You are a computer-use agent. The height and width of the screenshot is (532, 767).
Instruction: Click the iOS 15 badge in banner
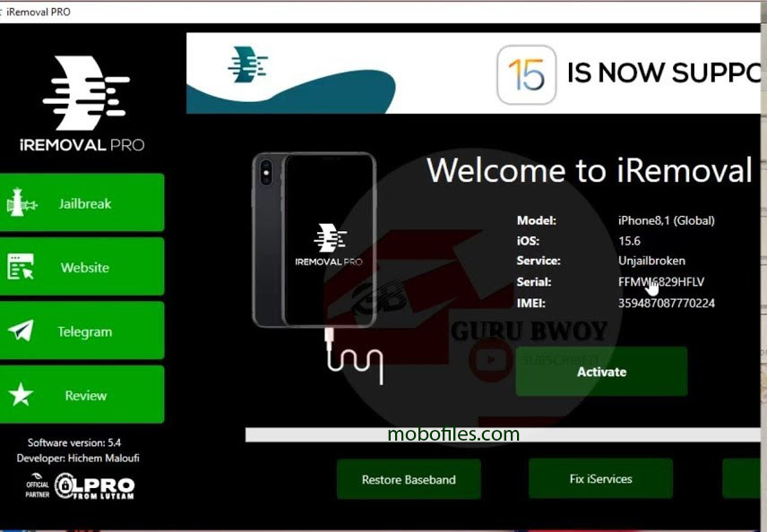[x=526, y=75]
